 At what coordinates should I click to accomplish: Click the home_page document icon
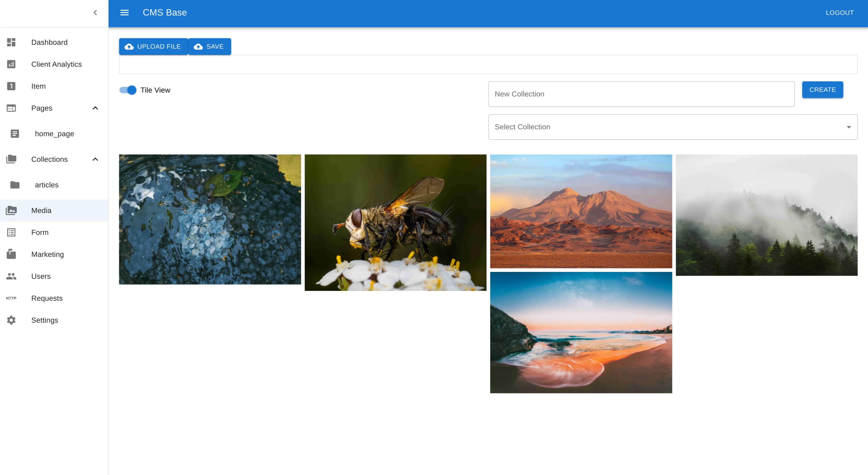15,134
